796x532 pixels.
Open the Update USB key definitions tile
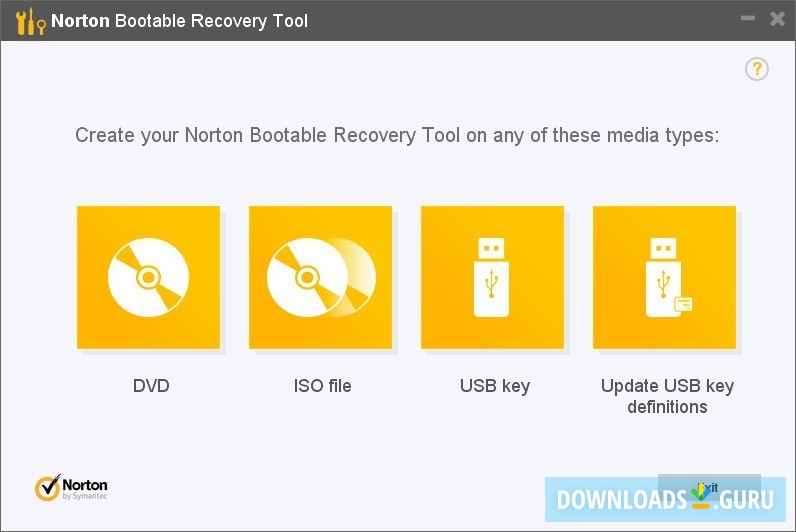pyautogui.click(x=665, y=277)
